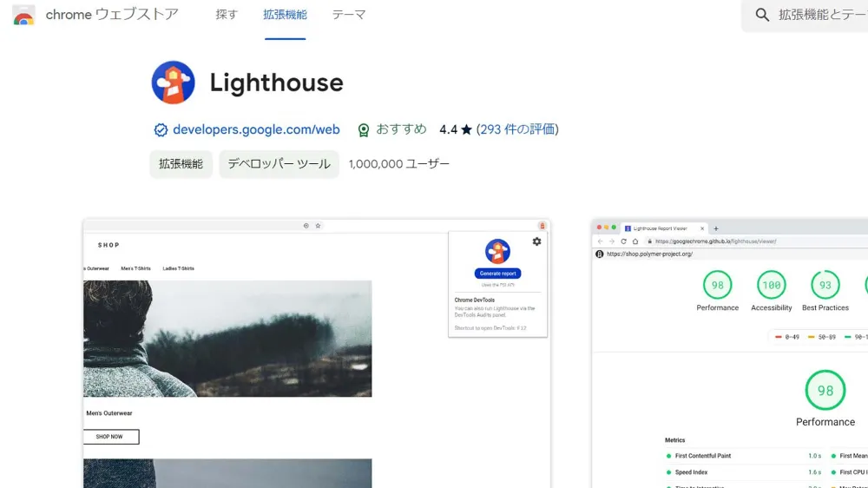The width and height of the screenshot is (868, 488).
Task: Click the SHOP NOW button in screenshot
Action: pyautogui.click(x=111, y=437)
